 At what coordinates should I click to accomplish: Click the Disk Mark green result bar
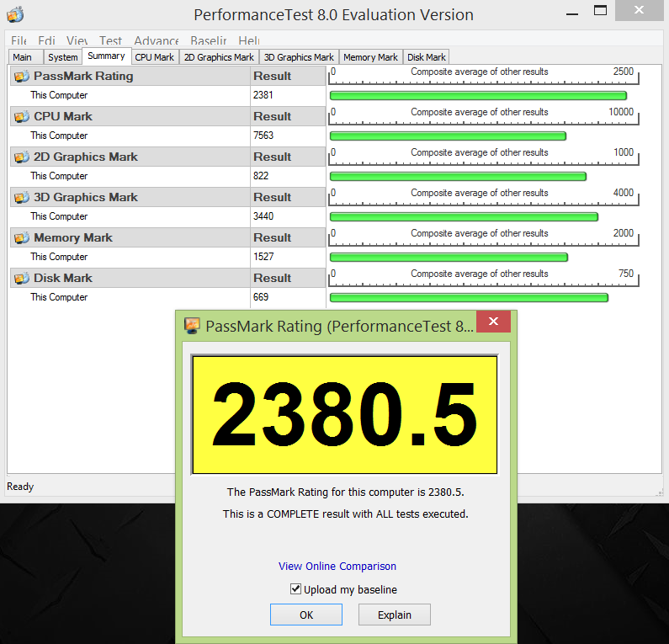pyautogui.click(x=469, y=298)
